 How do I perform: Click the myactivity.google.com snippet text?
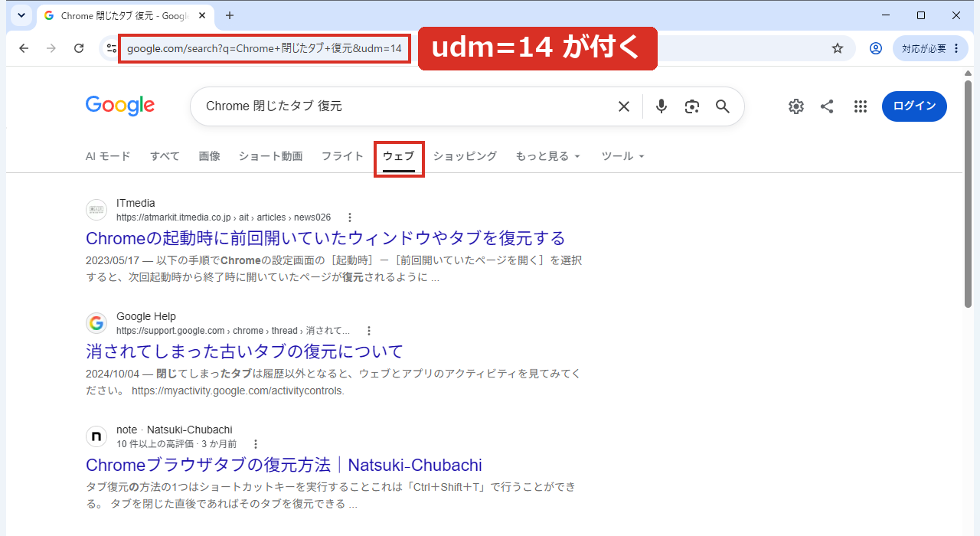pyautogui.click(x=238, y=391)
